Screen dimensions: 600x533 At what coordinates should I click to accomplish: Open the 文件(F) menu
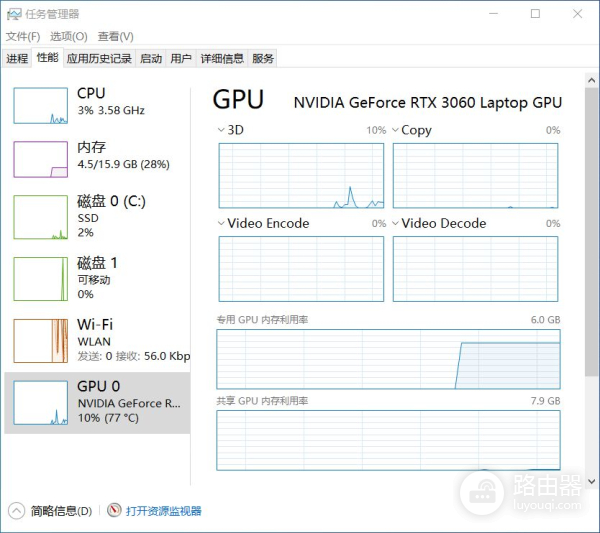coord(23,37)
